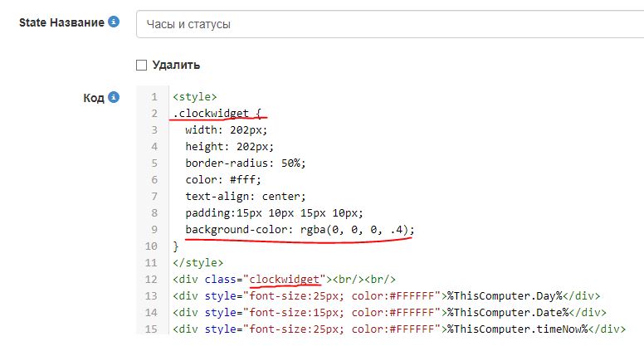Toggle the Удалить checkbox
The image size is (644, 351).
pos(141,65)
